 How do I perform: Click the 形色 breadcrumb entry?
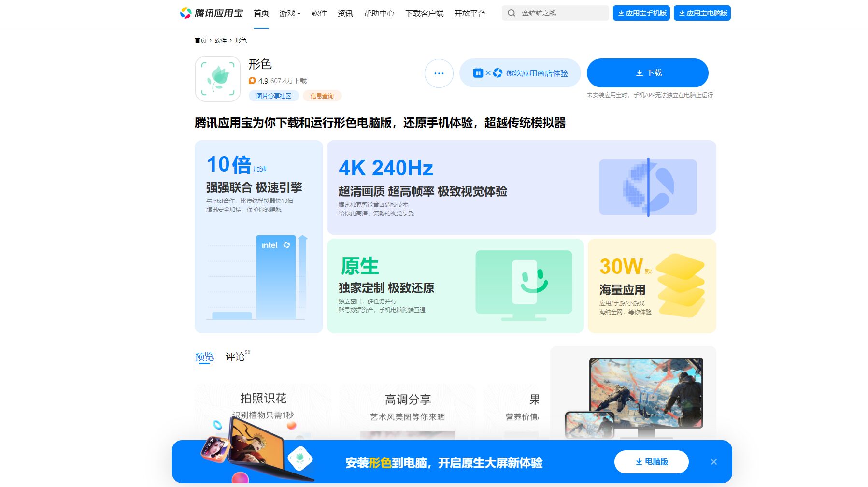[x=241, y=40]
